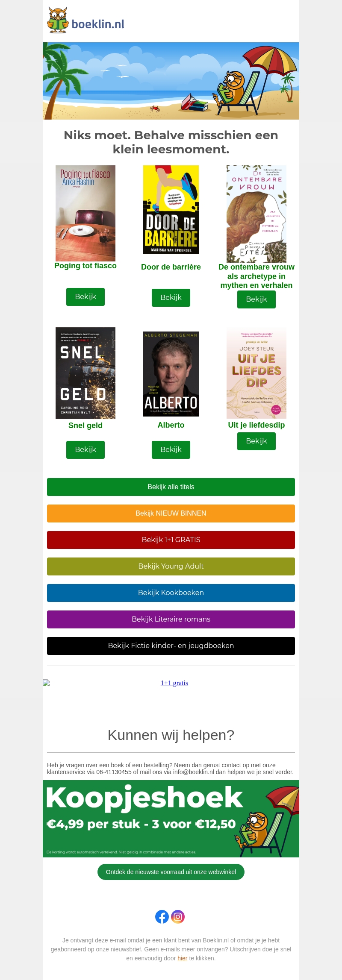This screenshot has width=342, height=980.
Task: Click the Alberto book cover
Action: (x=171, y=374)
